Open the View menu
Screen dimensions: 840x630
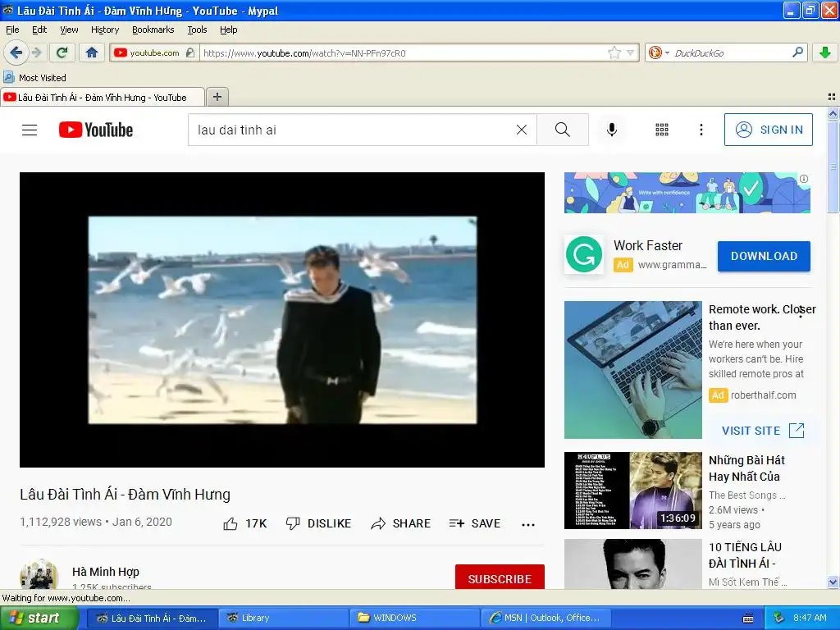coord(69,30)
